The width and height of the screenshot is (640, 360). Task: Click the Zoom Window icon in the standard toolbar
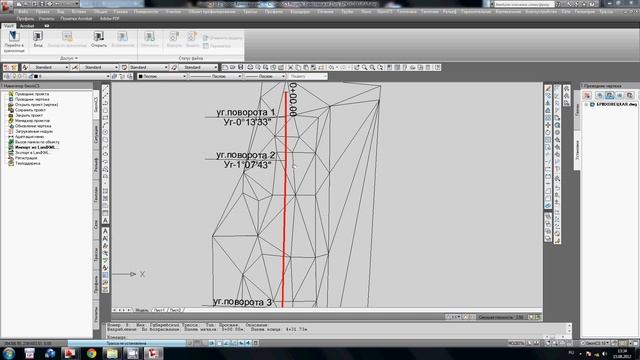pos(372,67)
